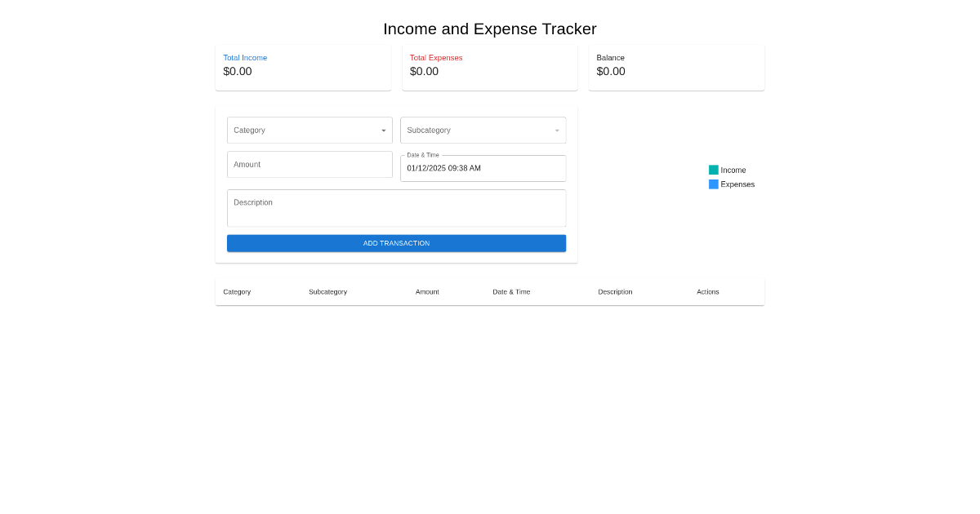Submit with the Add Transaction button
The width and height of the screenshot is (980, 514).
pyautogui.click(x=396, y=243)
